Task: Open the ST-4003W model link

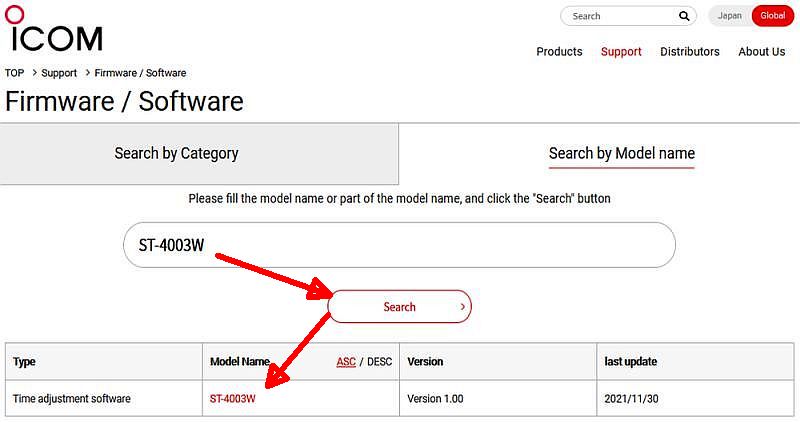Action: coord(233,399)
